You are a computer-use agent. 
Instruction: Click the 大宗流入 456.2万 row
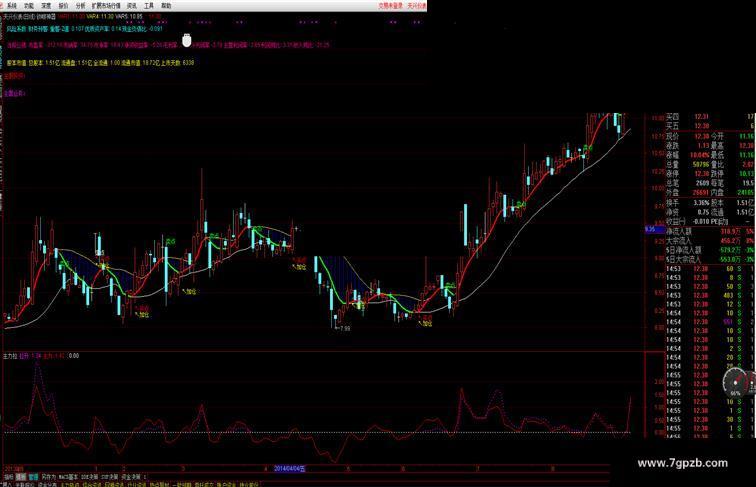[x=710, y=241]
